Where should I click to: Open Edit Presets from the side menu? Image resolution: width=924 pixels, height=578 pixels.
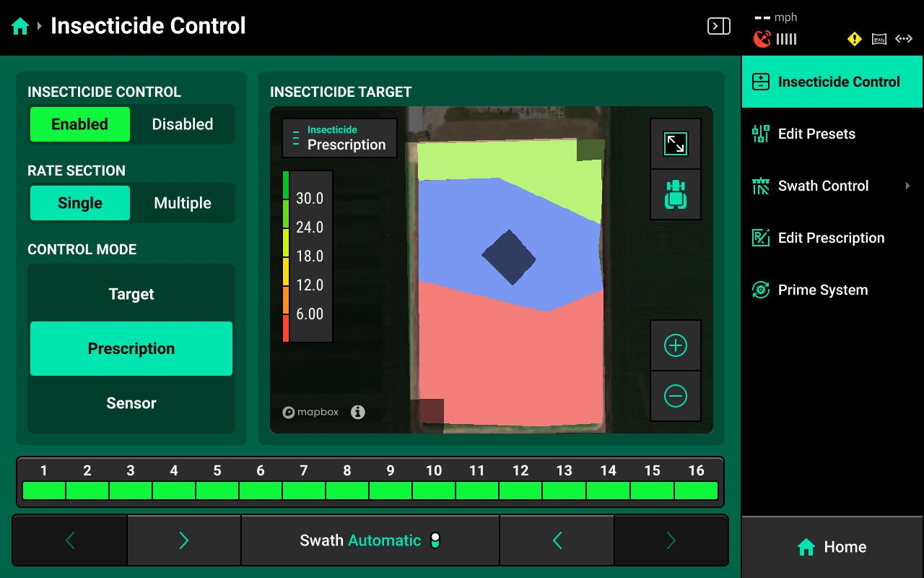pos(816,134)
